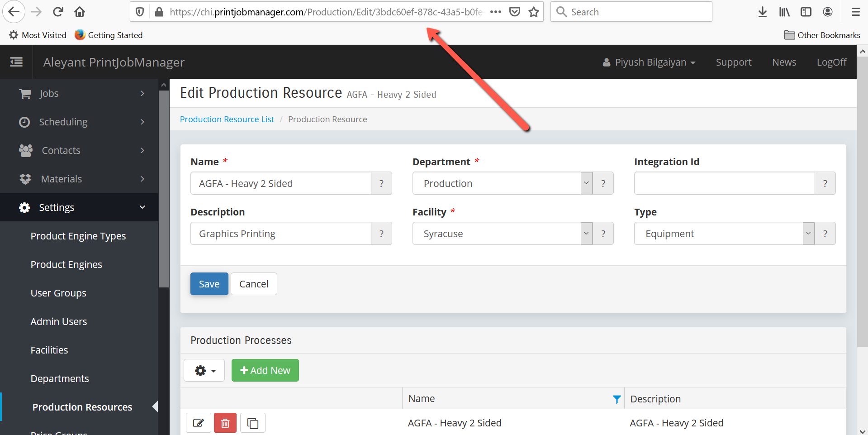Image resolution: width=868 pixels, height=435 pixels.
Task: Open Admin Users in sidebar
Action: pos(59,321)
